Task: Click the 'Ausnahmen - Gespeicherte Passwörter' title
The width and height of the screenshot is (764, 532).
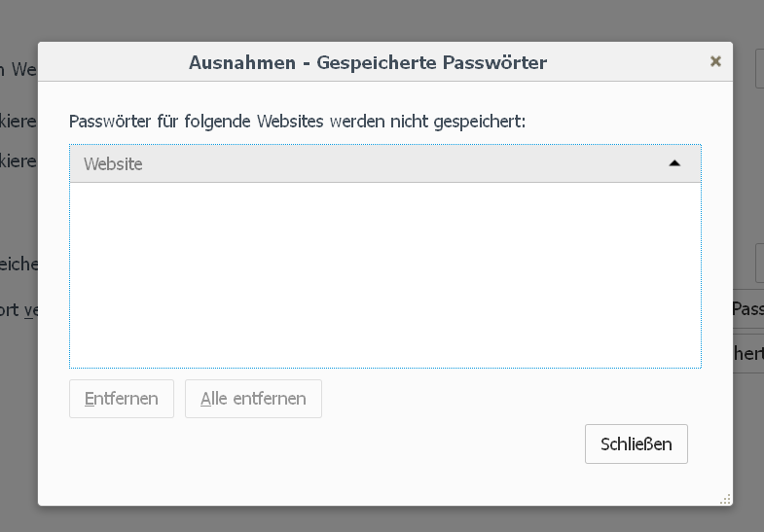Action: click(x=368, y=62)
